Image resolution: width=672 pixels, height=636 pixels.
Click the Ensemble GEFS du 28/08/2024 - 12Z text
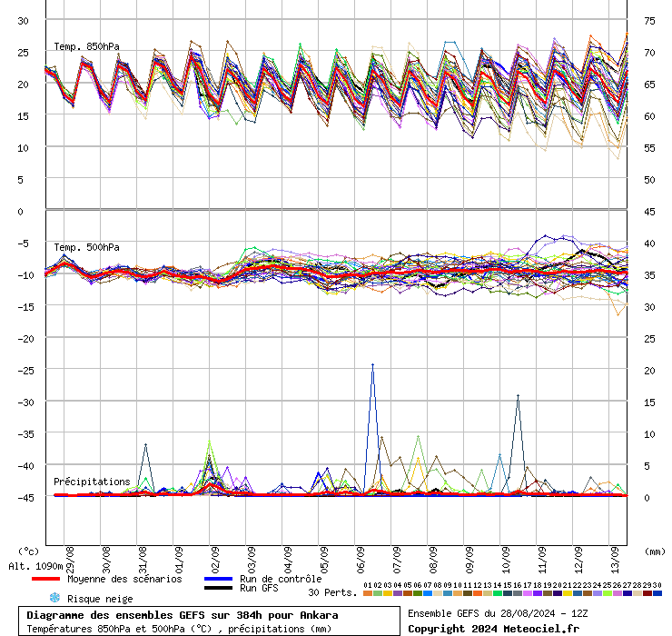498,613
